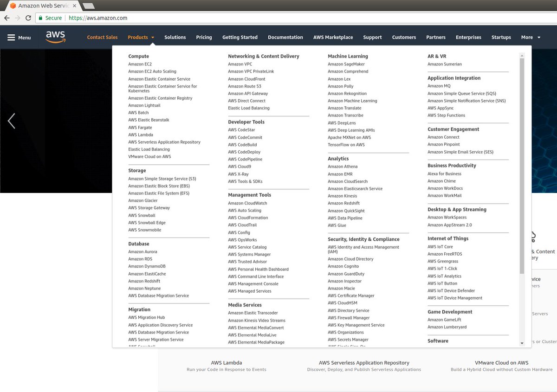This screenshot has width=557, height=392.
Task: Click Amazon Connect link
Action: (443, 137)
